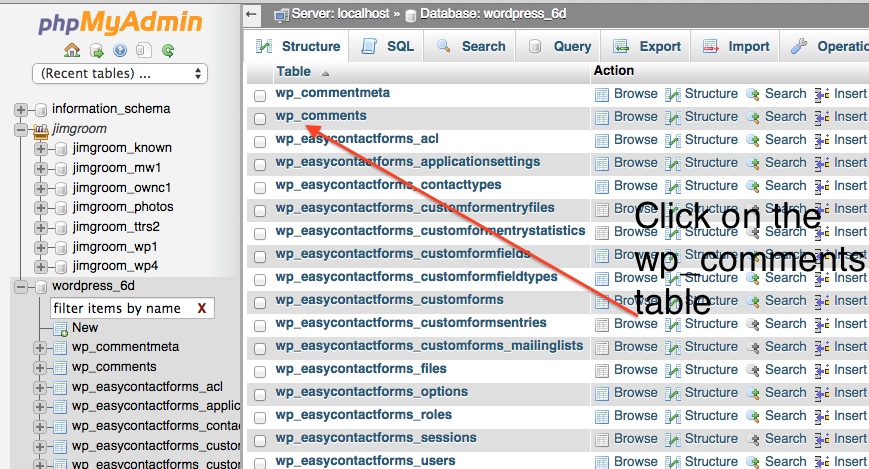The width and height of the screenshot is (869, 469).
Task: Open the Import tab
Action: click(736, 47)
